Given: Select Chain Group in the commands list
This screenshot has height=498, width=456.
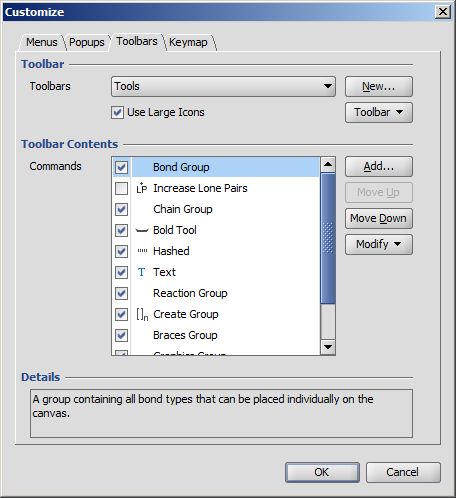Looking at the screenshot, I should (183, 209).
